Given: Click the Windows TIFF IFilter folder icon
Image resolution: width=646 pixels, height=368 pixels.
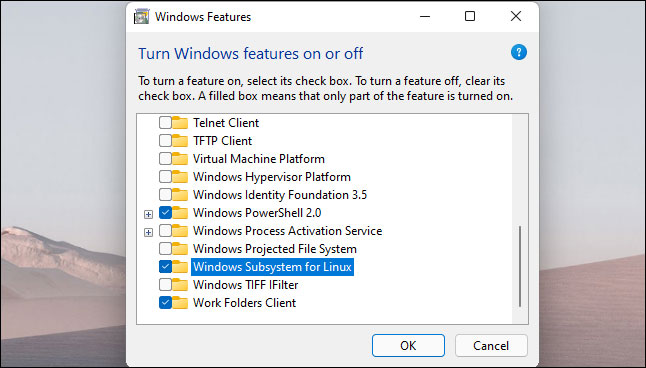Looking at the screenshot, I should pos(180,284).
